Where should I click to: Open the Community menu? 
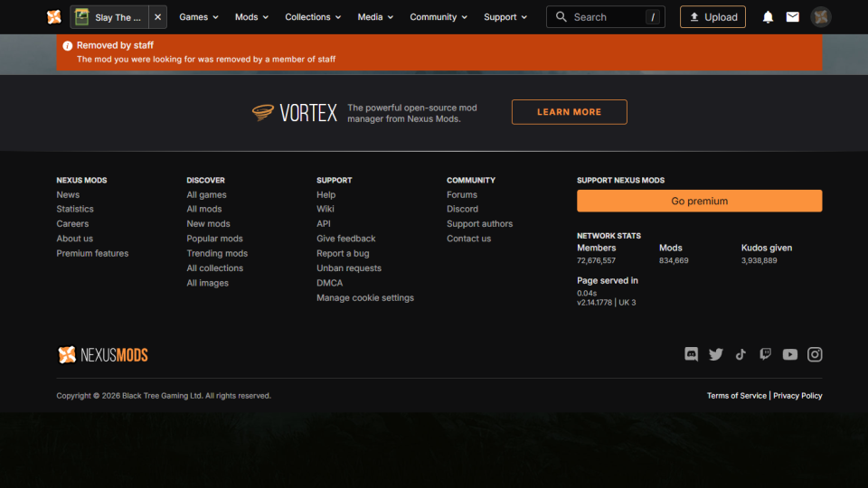439,17
